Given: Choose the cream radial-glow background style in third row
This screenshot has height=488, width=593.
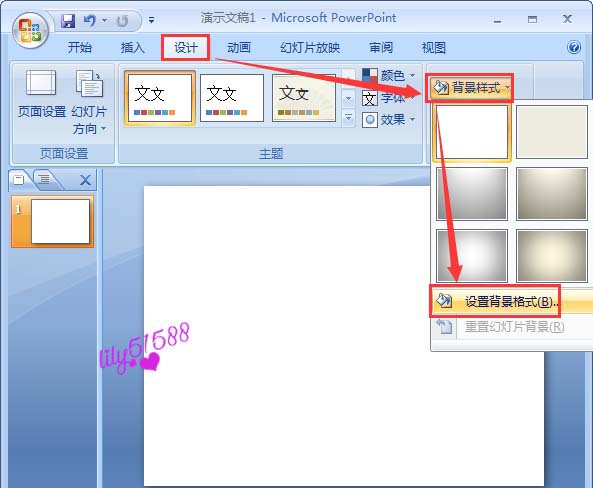Looking at the screenshot, I should coord(552,256).
